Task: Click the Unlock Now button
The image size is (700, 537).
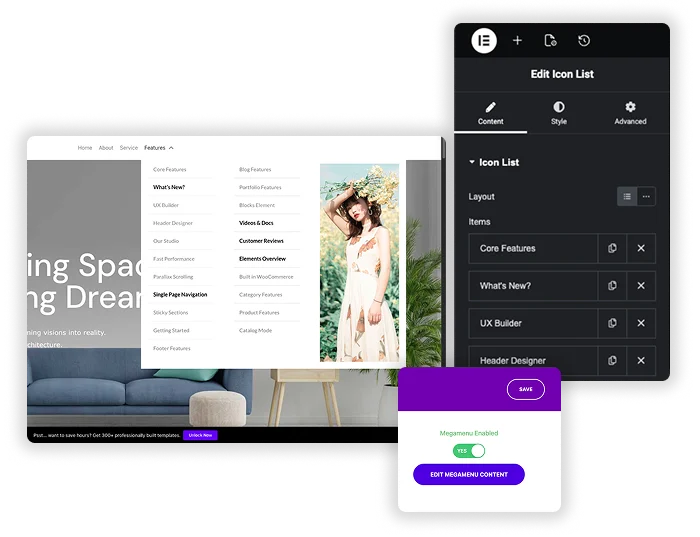Action: coord(200,435)
